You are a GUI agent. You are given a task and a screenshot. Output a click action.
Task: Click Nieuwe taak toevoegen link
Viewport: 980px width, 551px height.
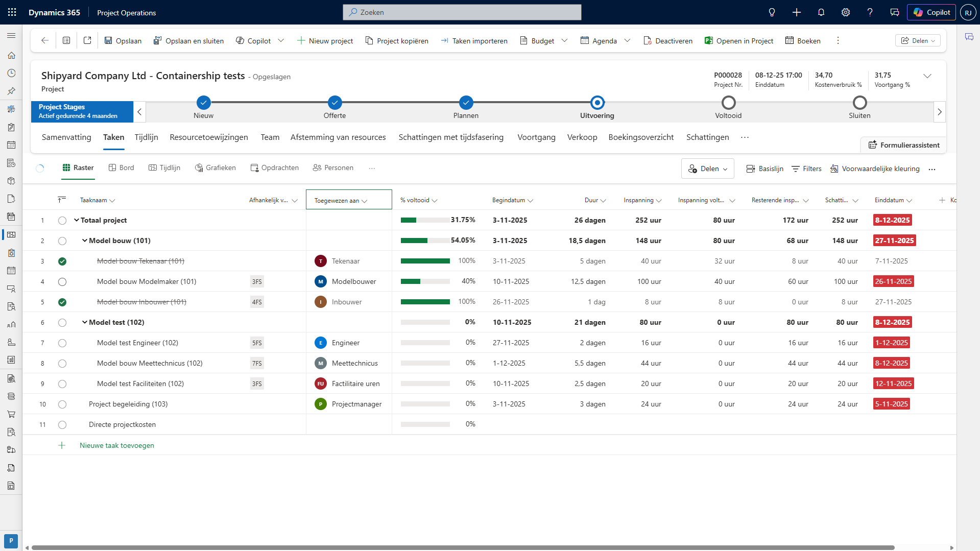pos(116,445)
